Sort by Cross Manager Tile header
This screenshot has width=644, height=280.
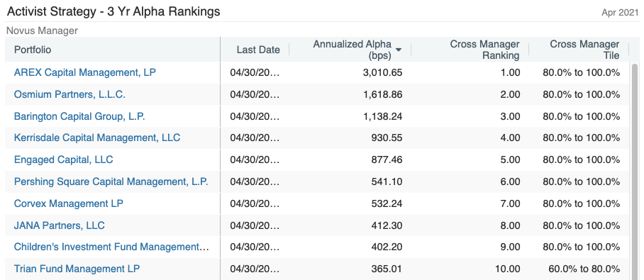(x=584, y=50)
